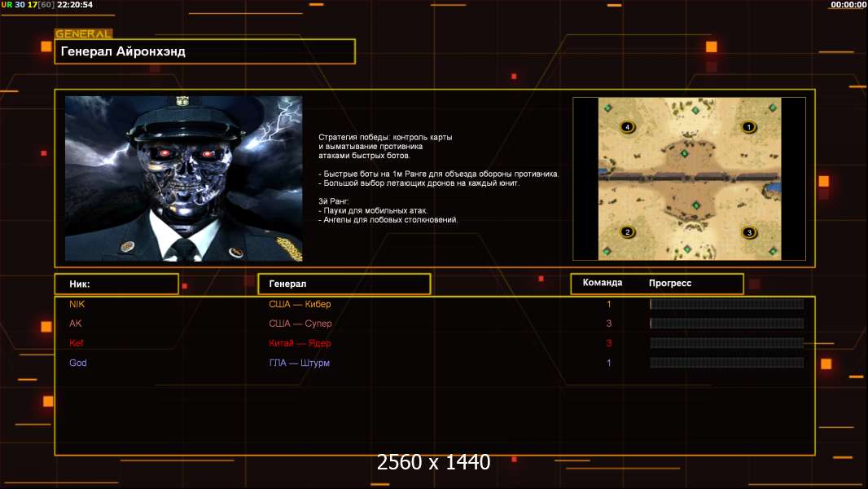Click player name NIK
Viewport: 868px width, 489px height.
click(77, 304)
